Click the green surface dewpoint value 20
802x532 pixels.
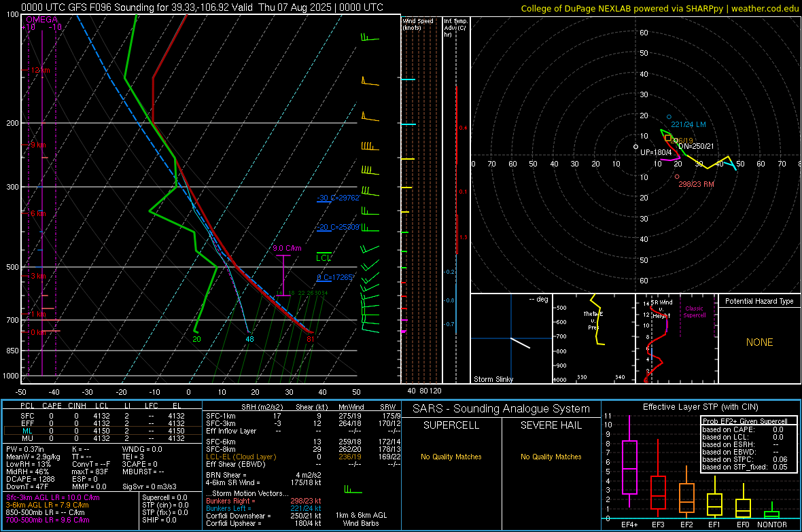click(x=196, y=338)
